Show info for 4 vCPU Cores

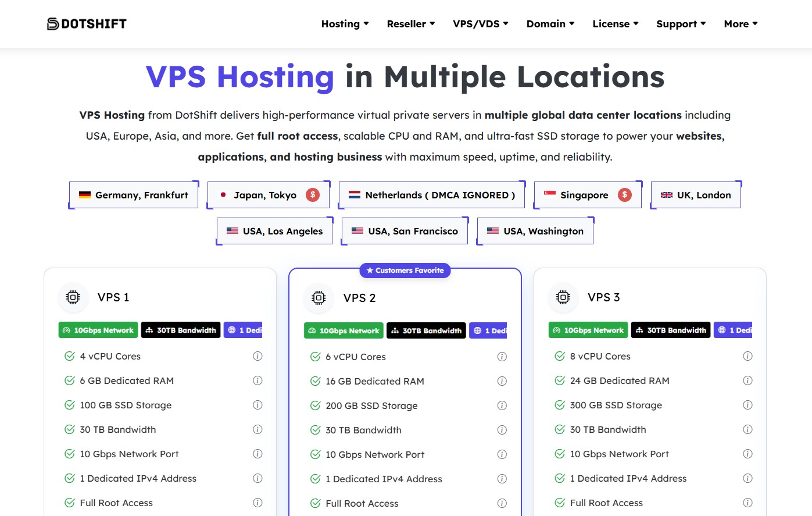[x=257, y=356]
